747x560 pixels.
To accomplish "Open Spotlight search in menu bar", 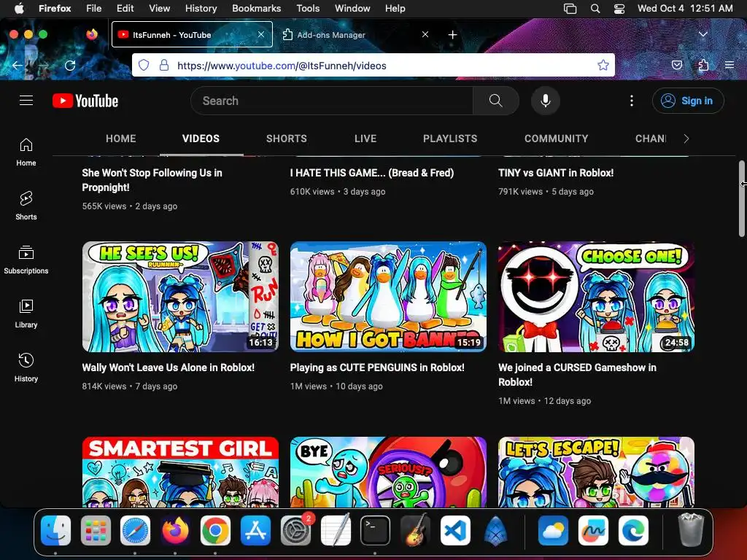I will click(595, 9).
